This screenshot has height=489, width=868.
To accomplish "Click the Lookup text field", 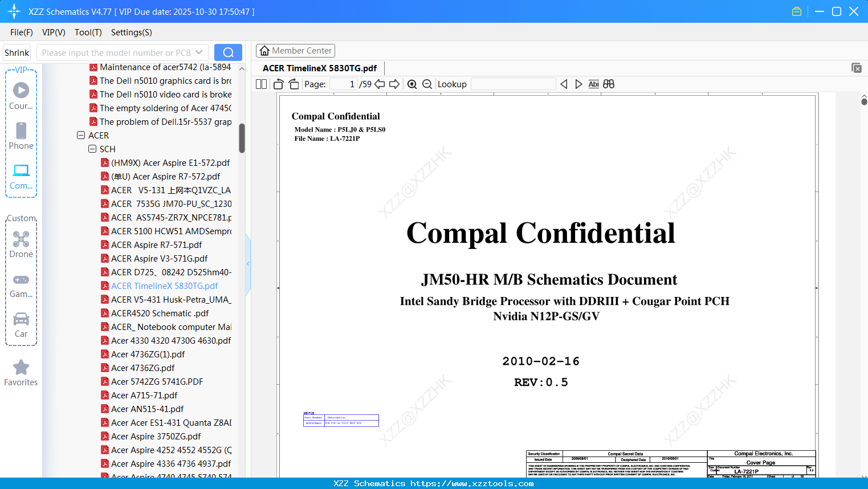I will [x=514, y=84].
